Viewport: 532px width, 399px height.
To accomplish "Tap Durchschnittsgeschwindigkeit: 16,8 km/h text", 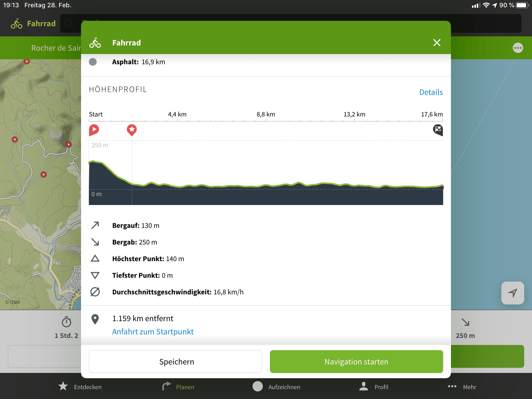I will coord(178,292).
